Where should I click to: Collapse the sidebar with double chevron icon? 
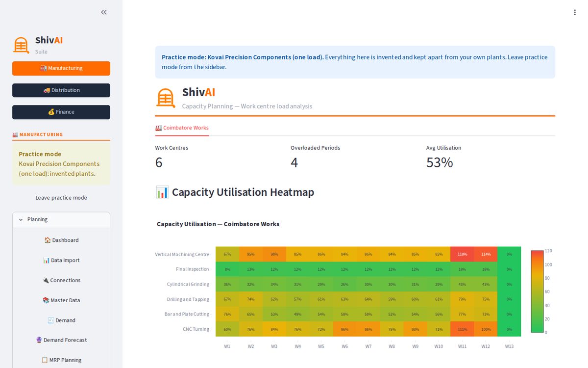[x=104, y=12]
